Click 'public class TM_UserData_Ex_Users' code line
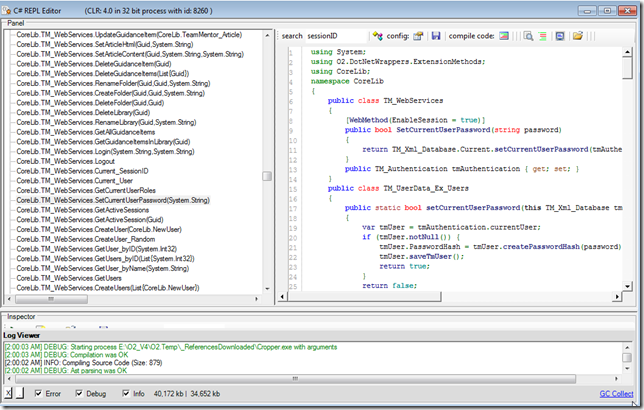This screenshot has height=410, width=644. [398, 189]
